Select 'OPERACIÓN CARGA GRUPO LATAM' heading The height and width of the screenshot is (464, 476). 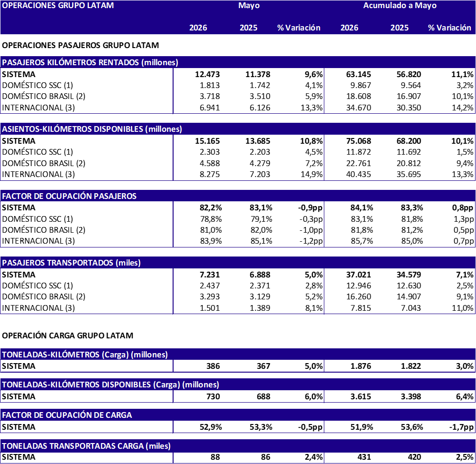68,336
